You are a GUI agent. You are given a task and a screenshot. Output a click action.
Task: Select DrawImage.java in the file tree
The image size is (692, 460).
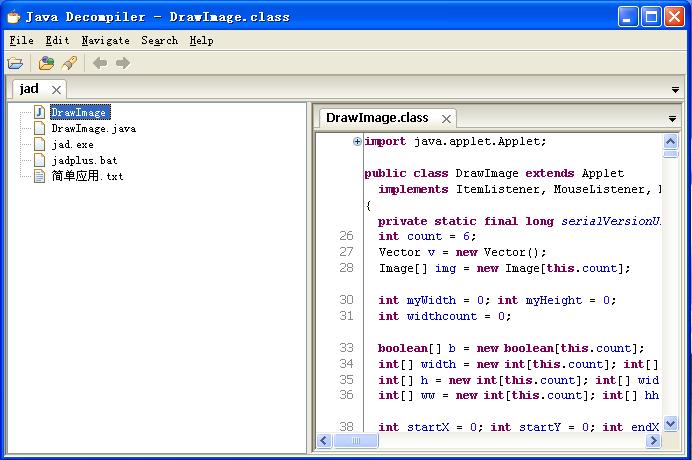[93, 128]
